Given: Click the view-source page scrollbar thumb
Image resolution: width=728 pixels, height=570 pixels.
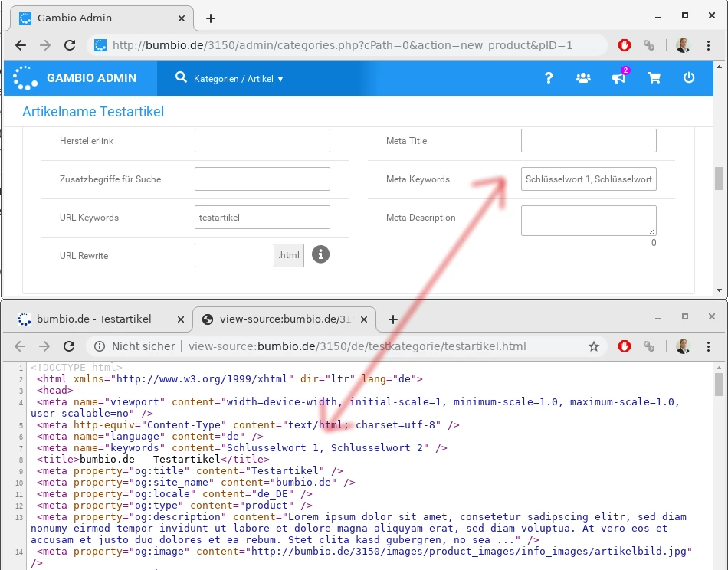Looking at the screenshot, I should tap(719, 385).
